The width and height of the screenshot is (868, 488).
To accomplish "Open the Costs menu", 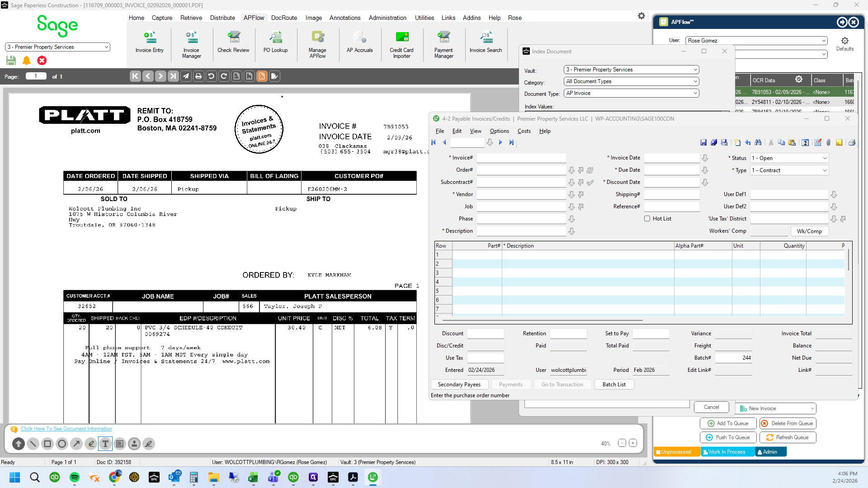I will 524,131.
